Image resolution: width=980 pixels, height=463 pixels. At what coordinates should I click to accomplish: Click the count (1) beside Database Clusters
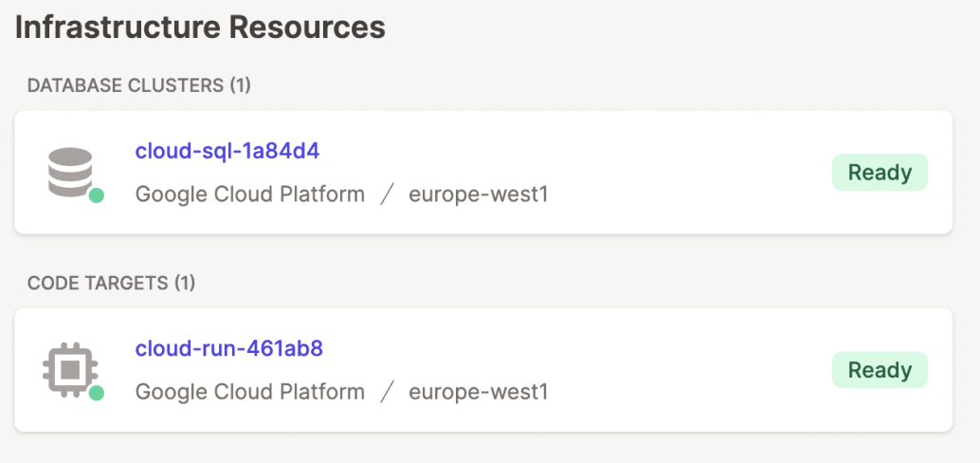click(240, 85)
